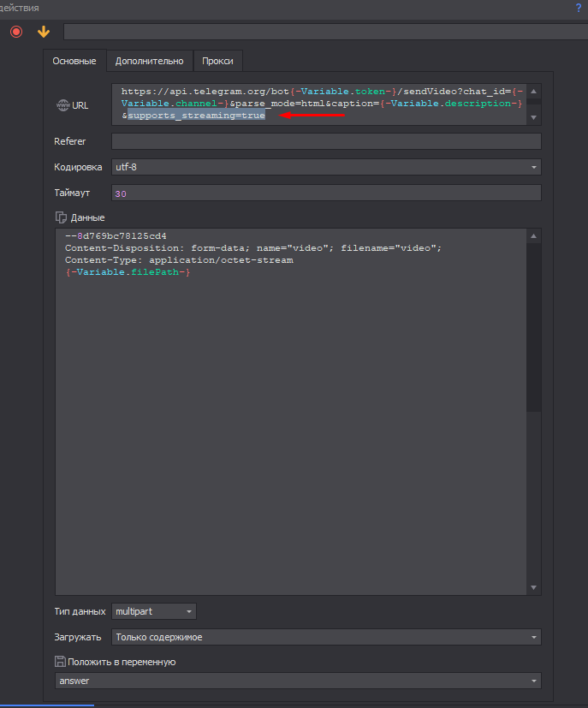Open the Прокси tab

(x=217, y=61)
